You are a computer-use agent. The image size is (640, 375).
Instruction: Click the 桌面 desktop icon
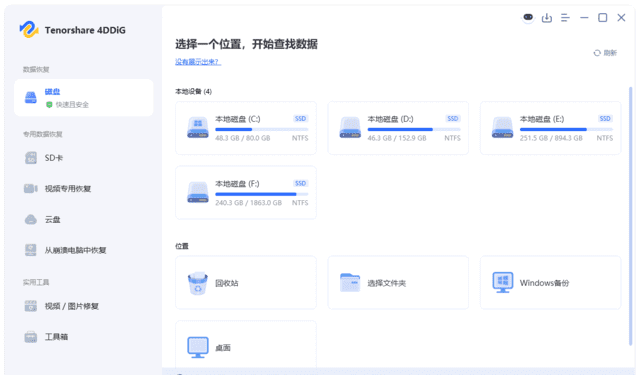[x=198, y=347]
